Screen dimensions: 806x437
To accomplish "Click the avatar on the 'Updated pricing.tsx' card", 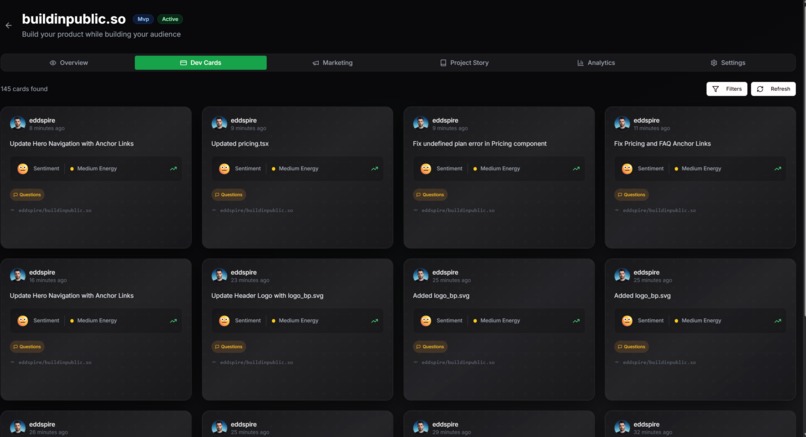I will (219, 123).
